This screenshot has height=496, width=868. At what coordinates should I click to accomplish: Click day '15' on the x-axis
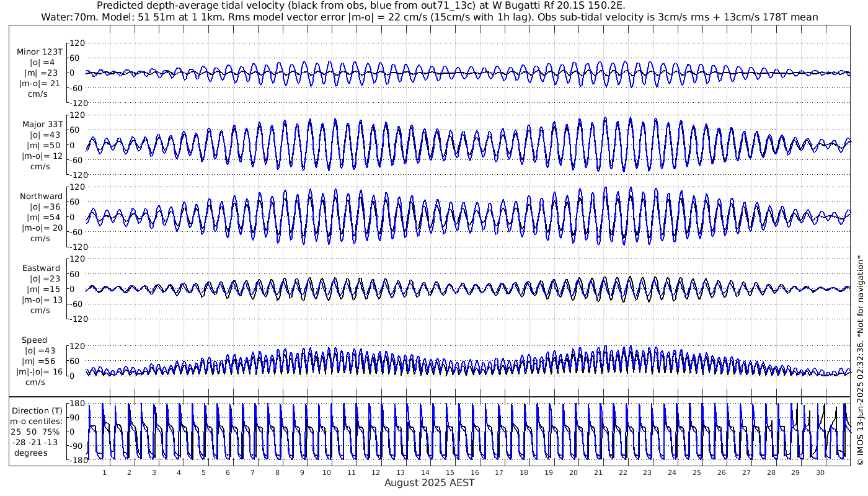450,472
